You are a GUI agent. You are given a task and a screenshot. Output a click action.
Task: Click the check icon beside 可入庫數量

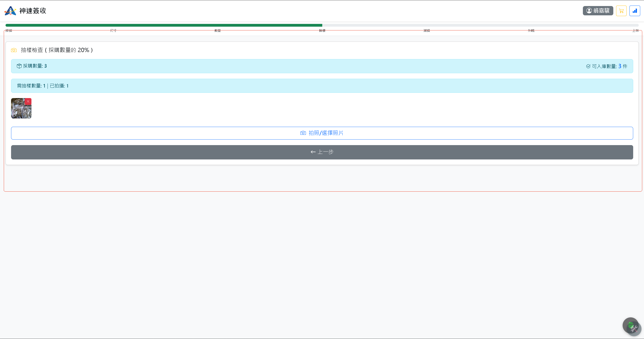(x=588, y=66)
